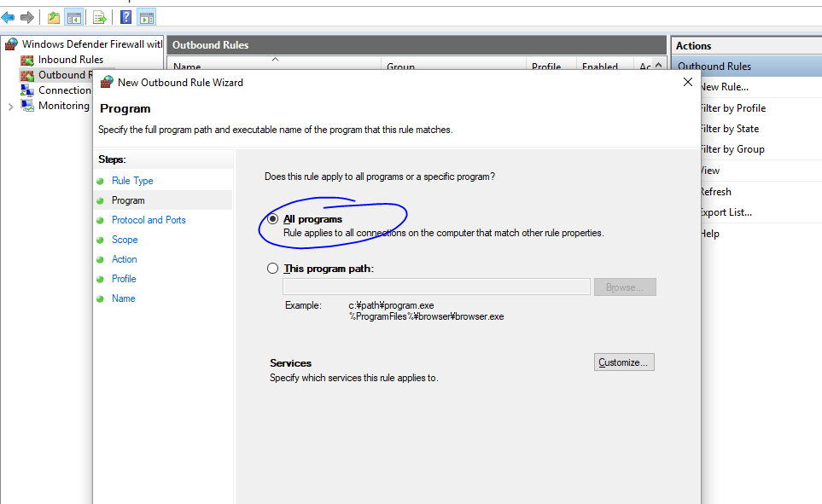
Task: Click the Outbound Rules brick wall icon
Action: (27, 75)
